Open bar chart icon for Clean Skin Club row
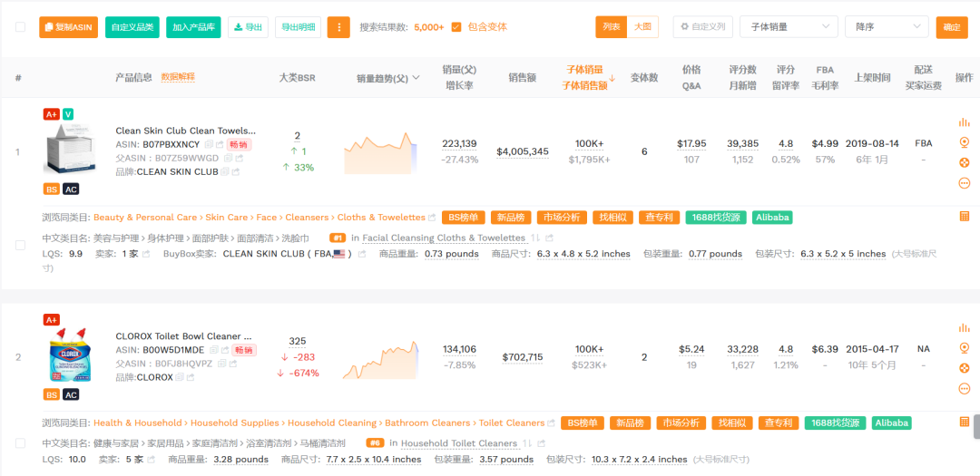 [964, 122]
